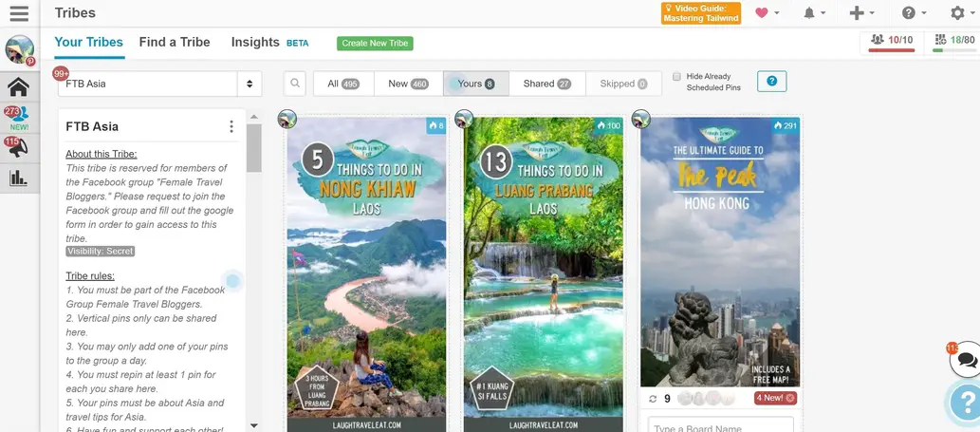Viewport: 980px width, 432px height.
Task: Show New 460 pins filter
Action: click(x=408, y=84)
